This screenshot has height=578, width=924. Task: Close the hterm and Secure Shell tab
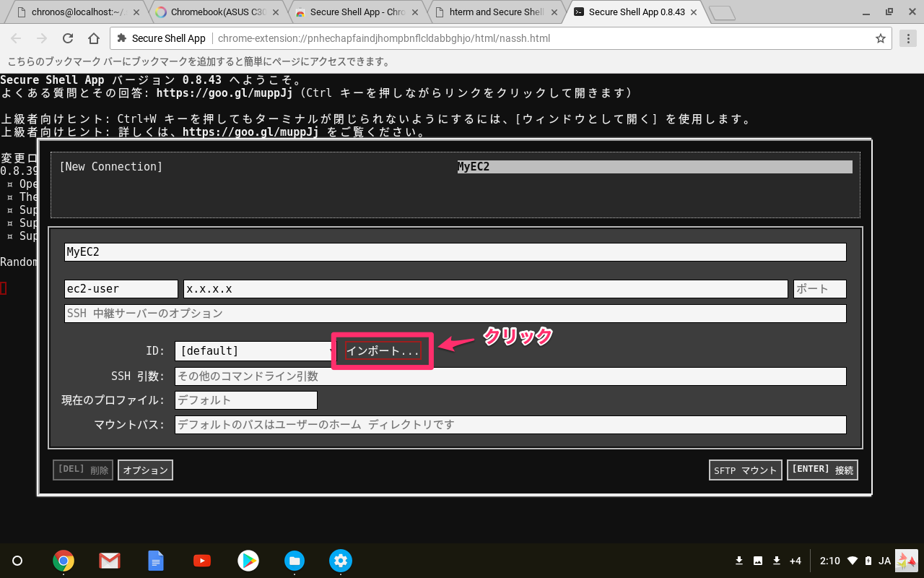pyautogui.click(x=555, y=12)
